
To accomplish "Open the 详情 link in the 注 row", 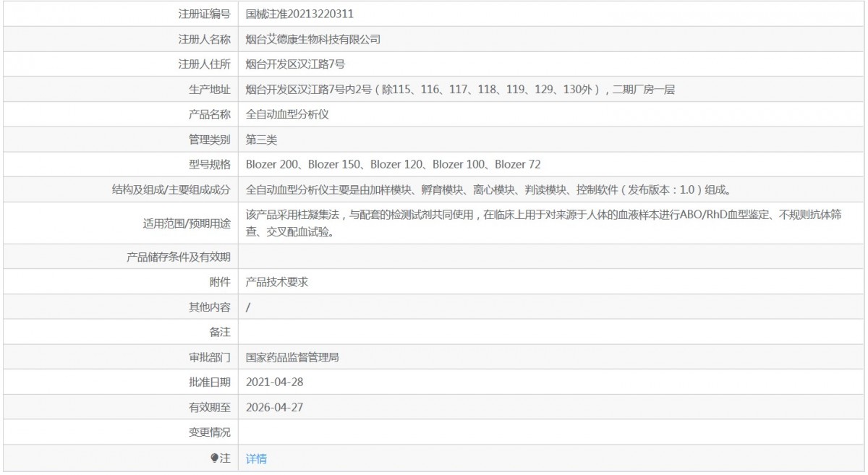I will click(256, 458).
